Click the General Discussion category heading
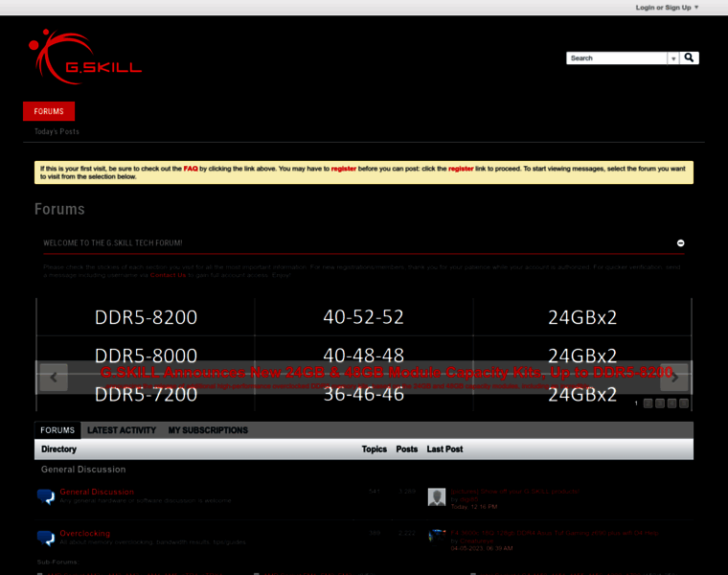This screenshot has height=575, width=728. click(83, 469)
